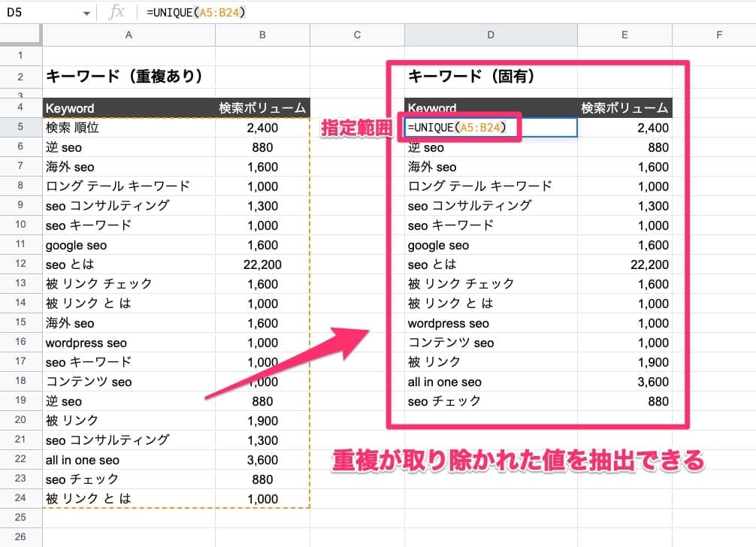Click cell A23 seo チェック
This screenshot has width=756, height=547.
129,479
